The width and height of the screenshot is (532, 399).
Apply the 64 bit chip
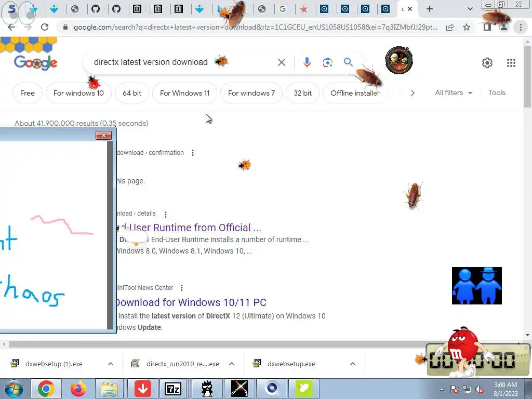pyautogui.click(x=132, y=93)
